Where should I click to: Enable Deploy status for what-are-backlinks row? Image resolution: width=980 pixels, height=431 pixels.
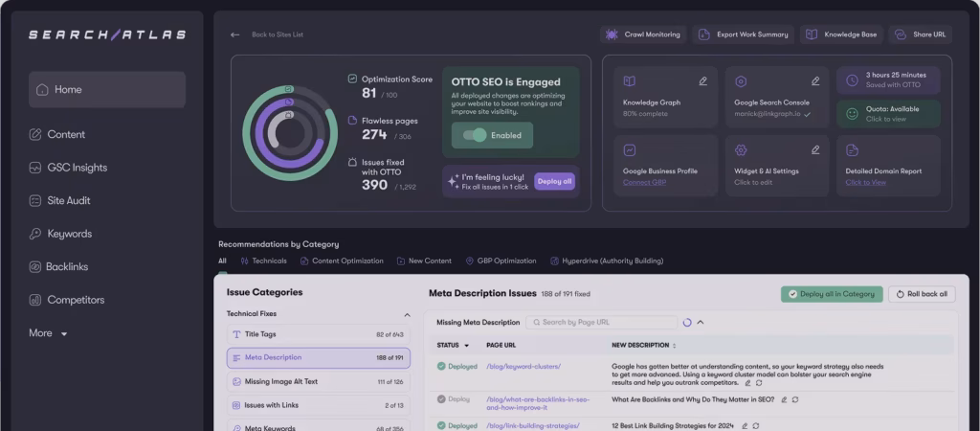pos(442,398)
